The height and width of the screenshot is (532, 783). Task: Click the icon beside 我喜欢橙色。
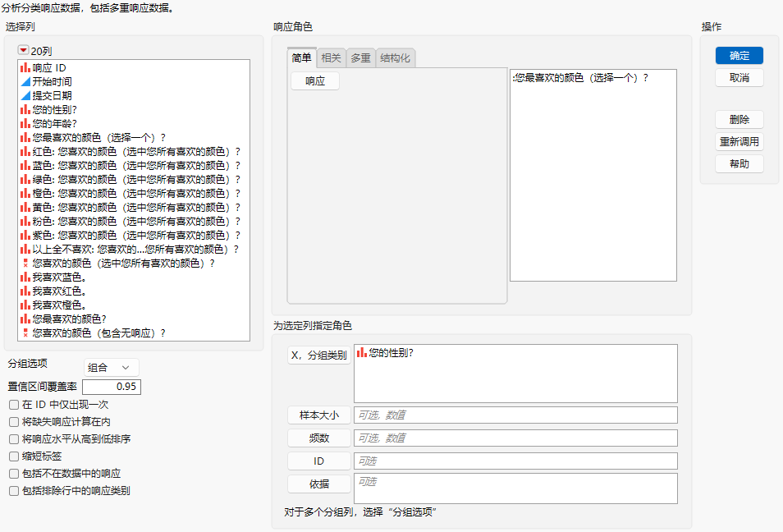pos(25,305)
